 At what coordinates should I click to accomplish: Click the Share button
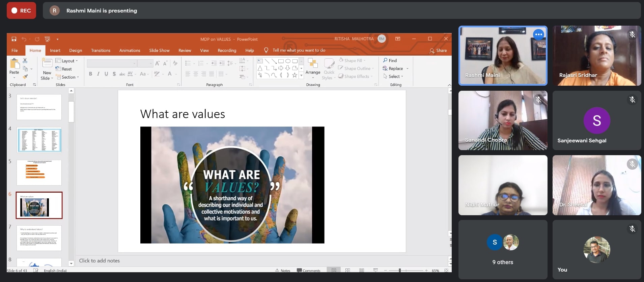tap(438, 51)
